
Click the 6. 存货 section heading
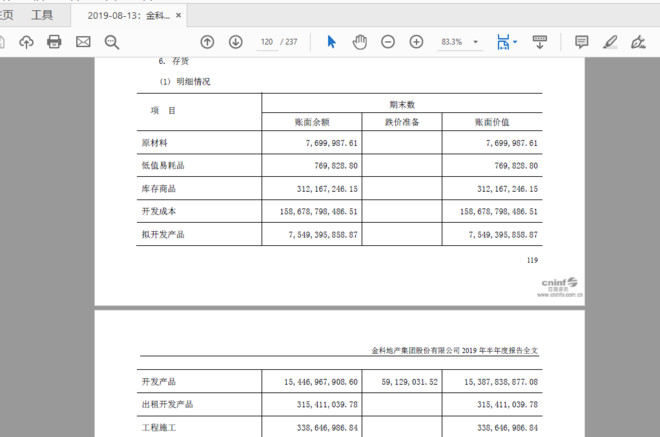(x=174, y=61)
